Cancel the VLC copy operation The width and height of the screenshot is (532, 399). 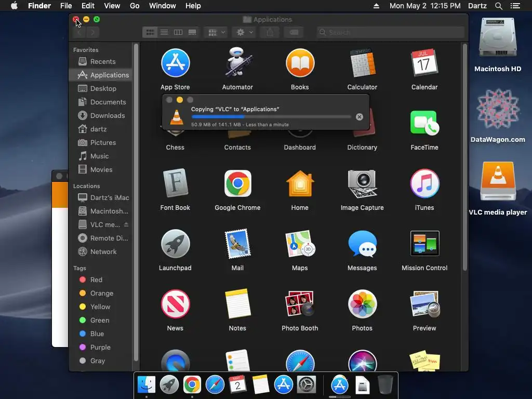pos(360,117)
